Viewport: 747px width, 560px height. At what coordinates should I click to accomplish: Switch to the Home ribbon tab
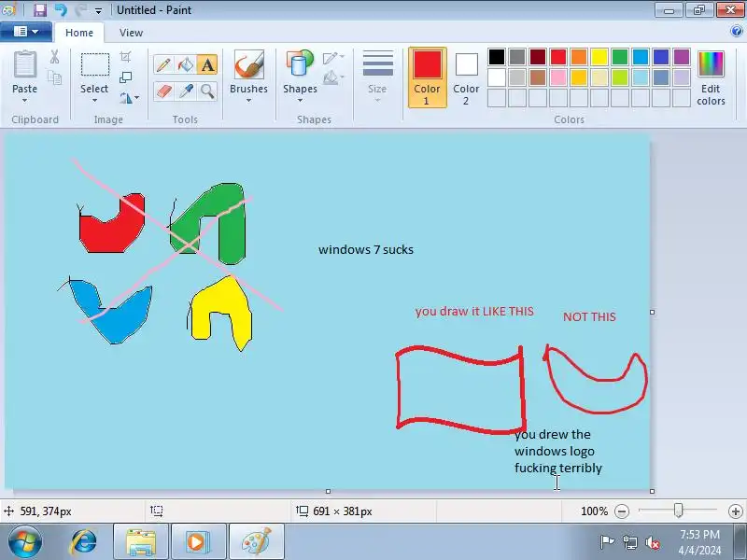coord(79,33)
